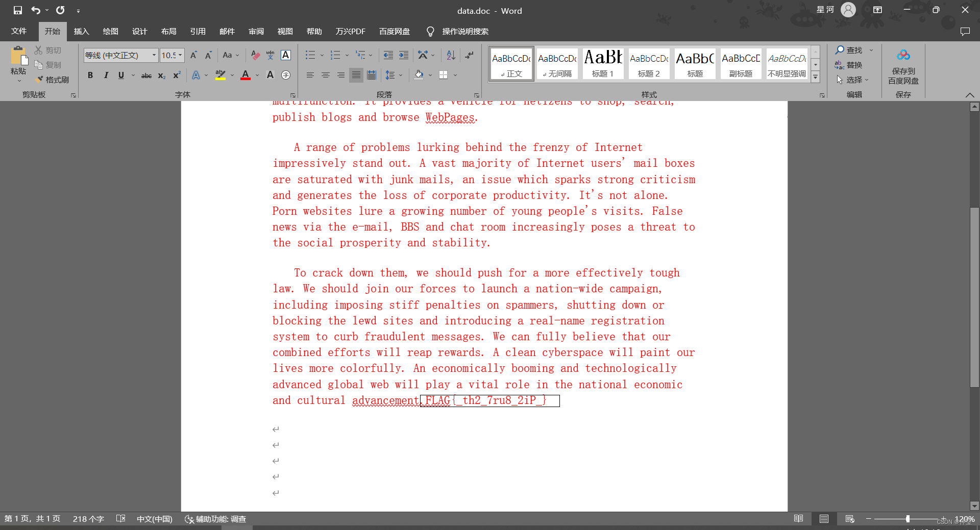The image size is (980, 530).
Task: Open Change Case (Aa) dropdown
Action: tap(231, 55)
